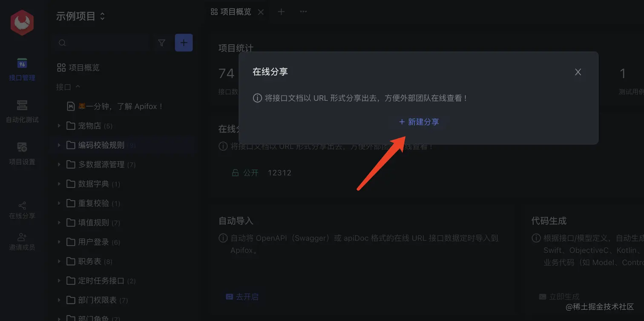Image resolution: width=644 pixels, height=321 pixels.
Task: Close the 项目概览 tab
Action: pyautogui.click(x=261, y=12)
